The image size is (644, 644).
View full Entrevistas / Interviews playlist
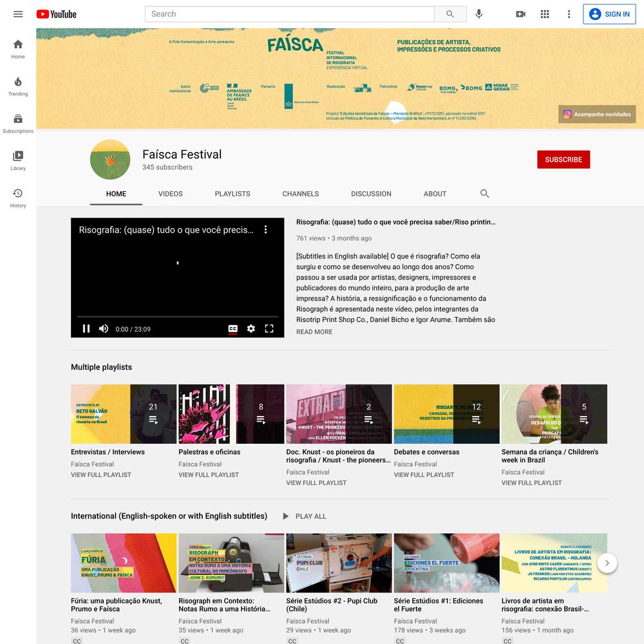pyautogui.click(x=101, y=475)
